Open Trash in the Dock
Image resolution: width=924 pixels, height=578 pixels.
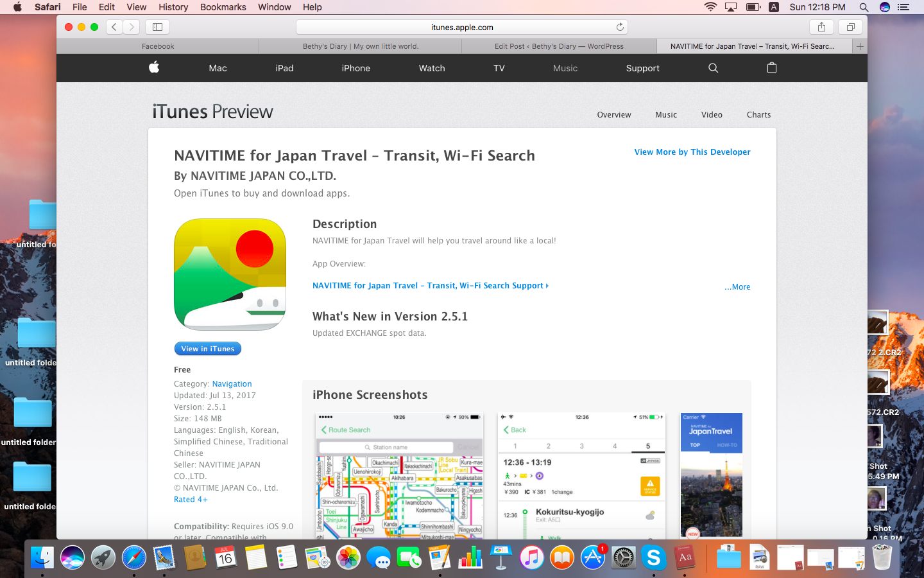pos(882,557)
